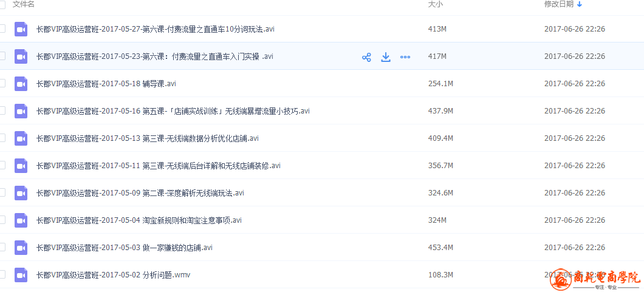The width and height of the screenshot is (644, 295).
Task: Open file 2017-05-02 分析问题.wmv
Action: tap(114, 275)
